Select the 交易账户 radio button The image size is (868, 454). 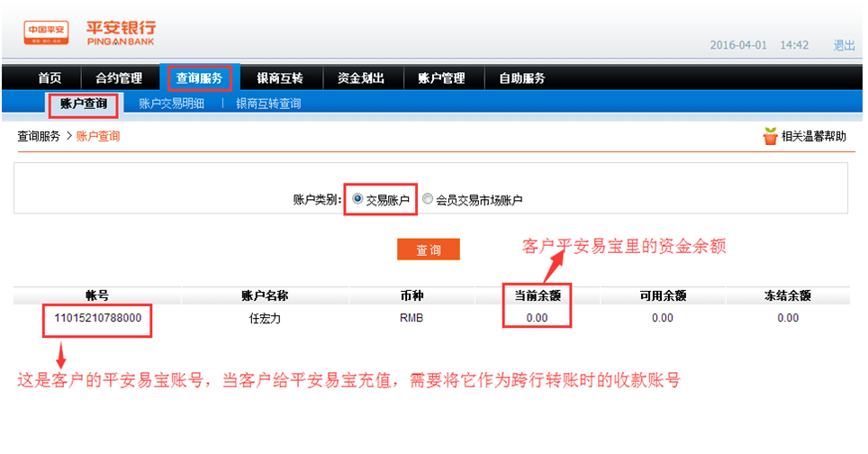(357, 199)
